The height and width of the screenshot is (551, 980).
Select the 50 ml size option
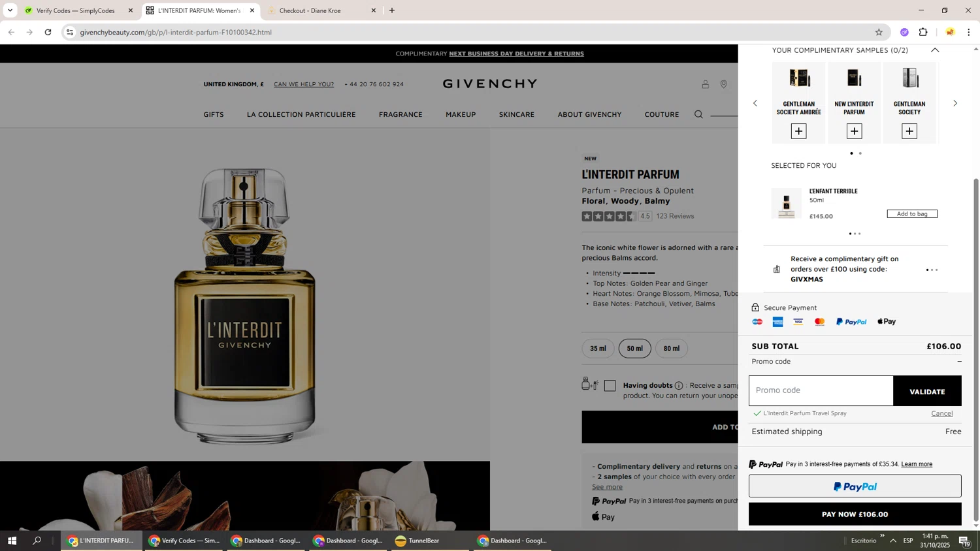coord(635,349)
